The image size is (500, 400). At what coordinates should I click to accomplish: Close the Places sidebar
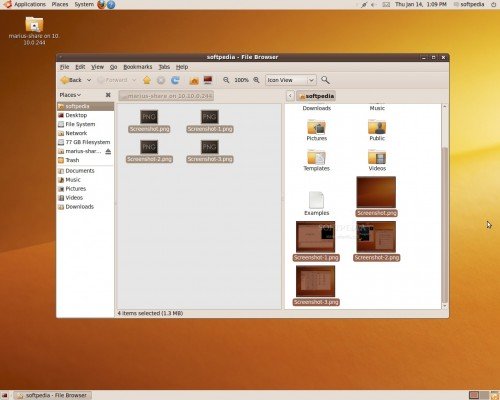click(x=108, y=95)
